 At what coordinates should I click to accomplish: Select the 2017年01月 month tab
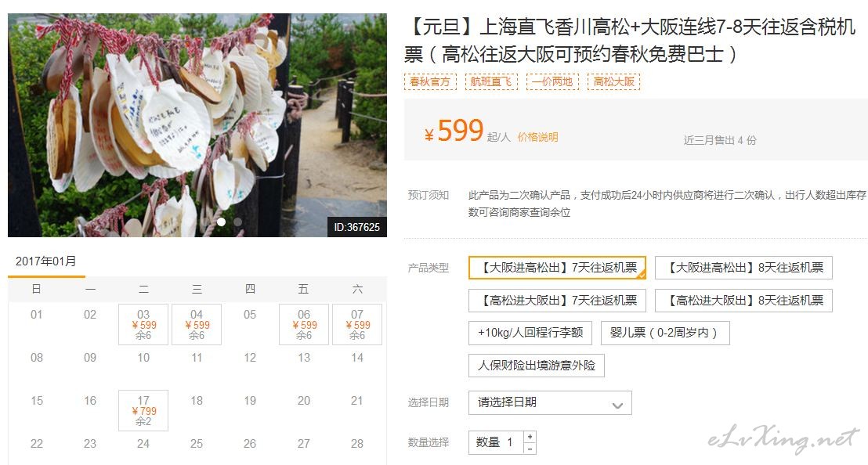coord(46,262)
